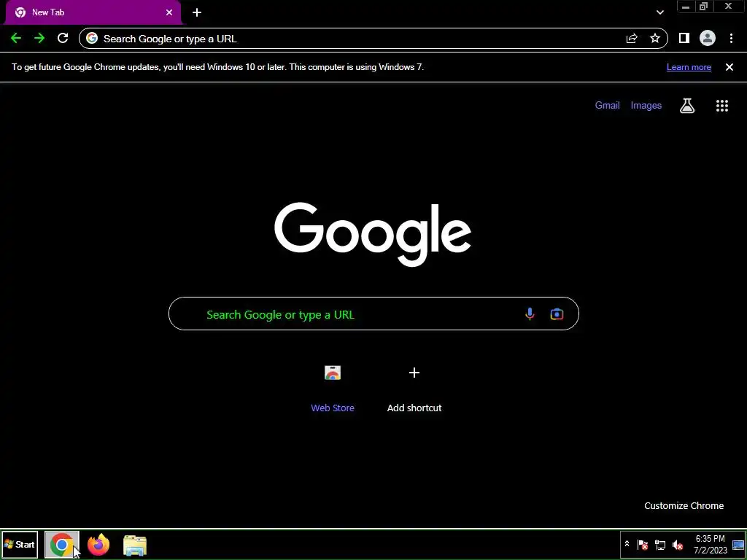Go forward using the green forward arrow
Image resolution: width=747 pixels, height=560 pixels.
[x=39, y=39]
